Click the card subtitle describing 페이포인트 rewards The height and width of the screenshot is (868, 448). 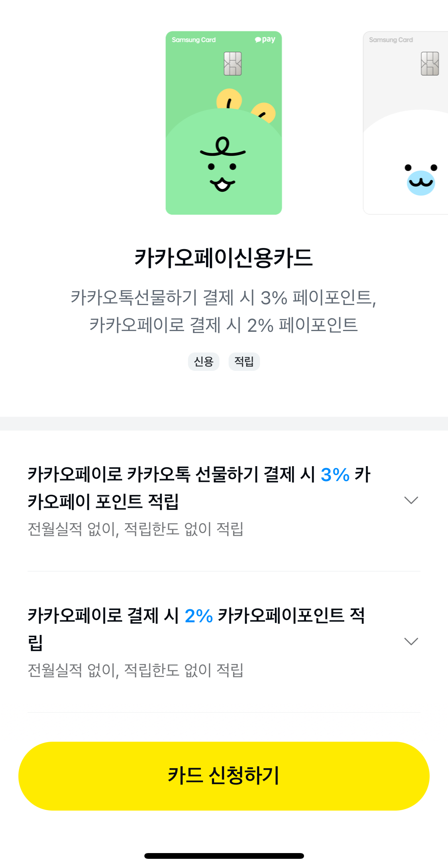[x=224, y=312]
